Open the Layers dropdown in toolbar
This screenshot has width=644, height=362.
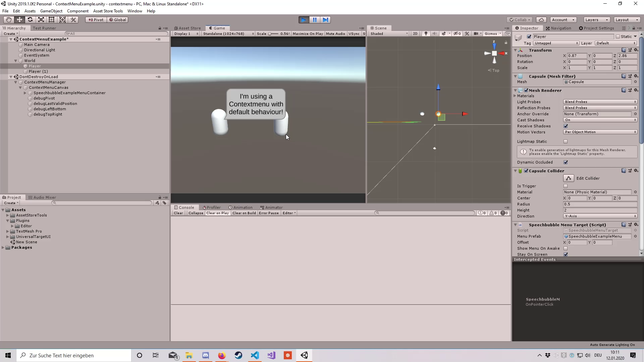(597, 20)
